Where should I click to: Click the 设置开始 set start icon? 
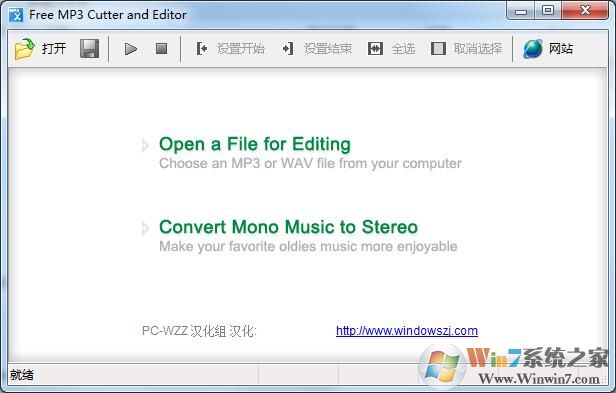pyautogui.click(x=202, y=49)
